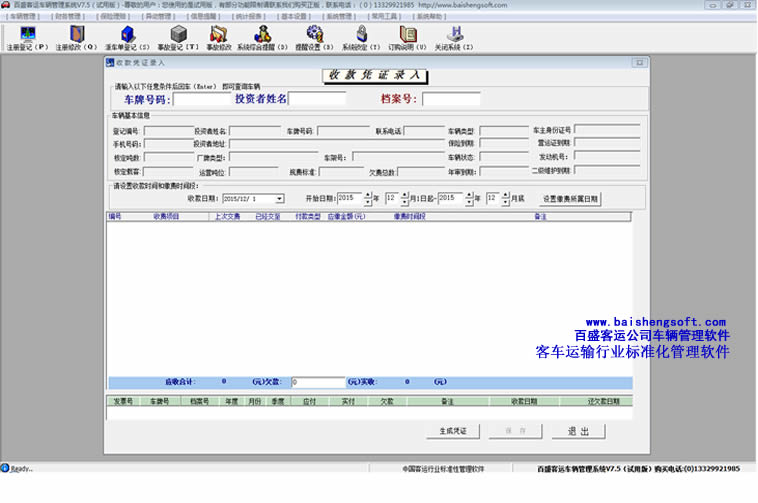
Task: Open the 统计报表 menu
Action: pyautogui.click(x=248, y=16)
